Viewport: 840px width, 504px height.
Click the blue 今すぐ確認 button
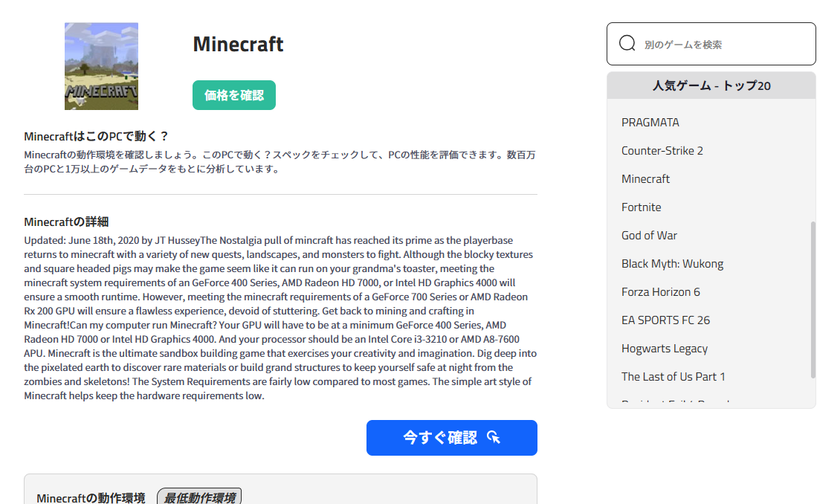coord(452,438)
